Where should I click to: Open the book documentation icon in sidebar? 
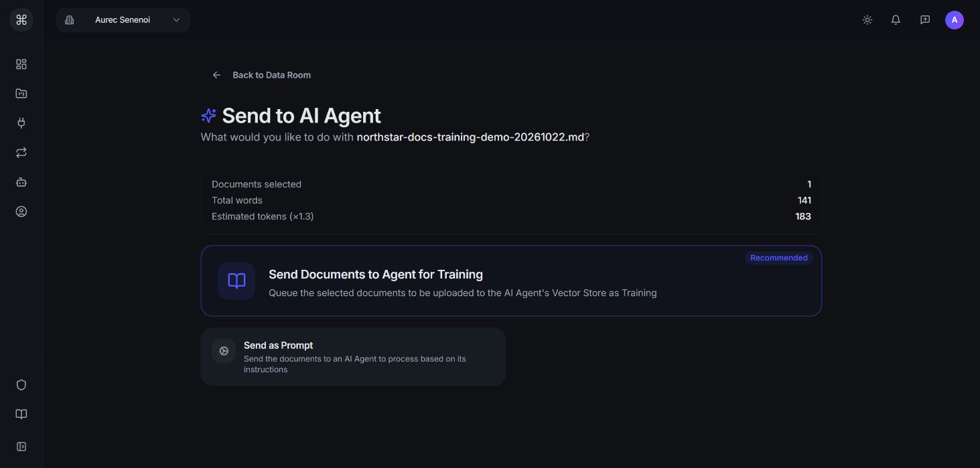pyautogui.click(x=21, y=414)
